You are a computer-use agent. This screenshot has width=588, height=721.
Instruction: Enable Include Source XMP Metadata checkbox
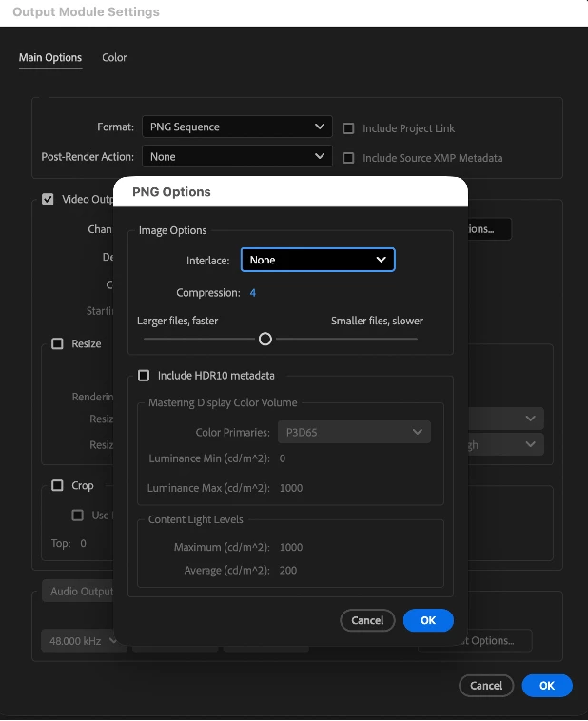click(348, 158)
